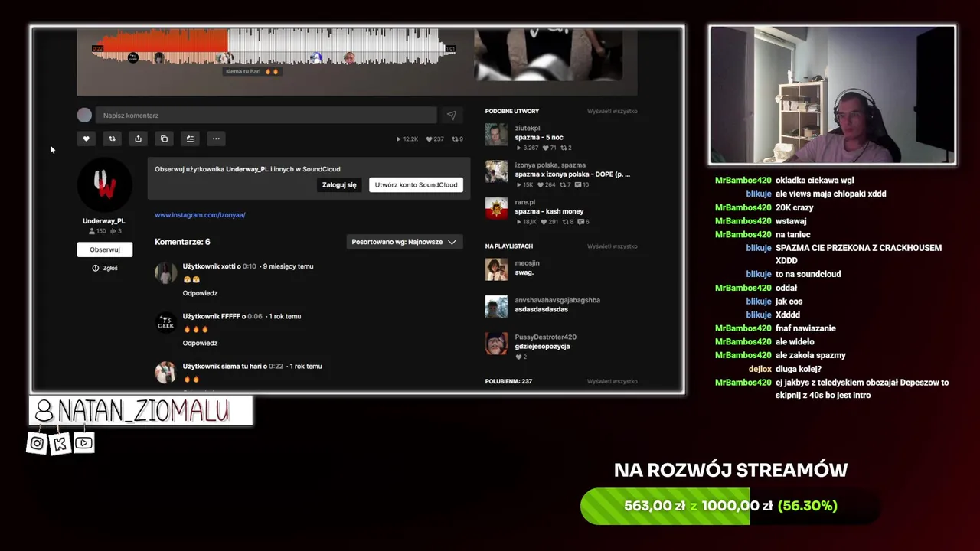The height and width of the screenshot is (551, 980).
Task: Open the Underway_PL profile avatar
Action: click(104, 184)
